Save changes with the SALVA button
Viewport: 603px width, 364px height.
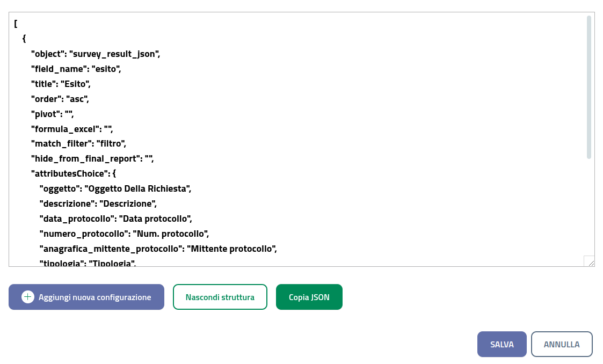(502, 344)
